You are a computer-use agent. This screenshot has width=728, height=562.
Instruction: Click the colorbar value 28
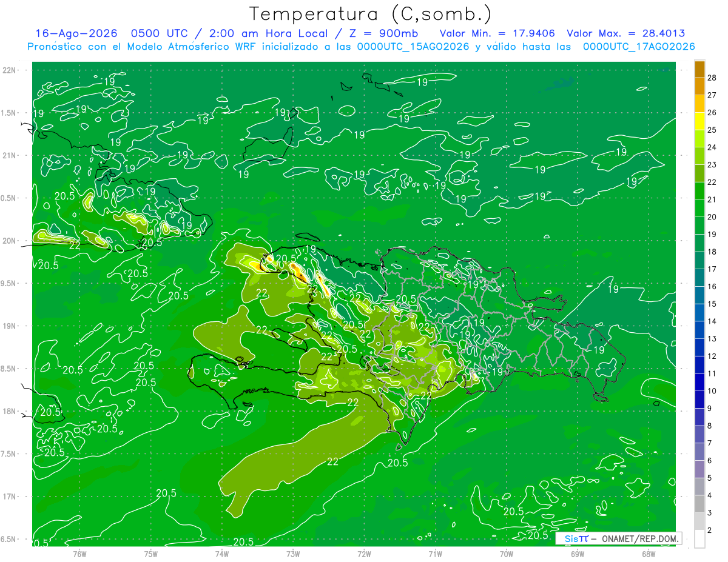pyautogui.click(x=712, y=77)
